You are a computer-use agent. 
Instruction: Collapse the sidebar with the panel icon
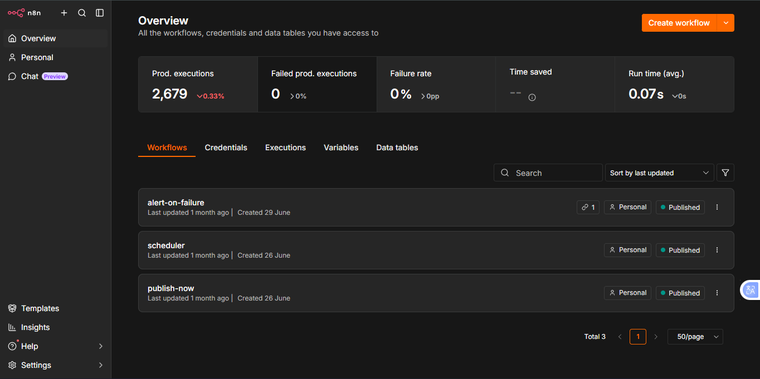[x=100, y=13]
